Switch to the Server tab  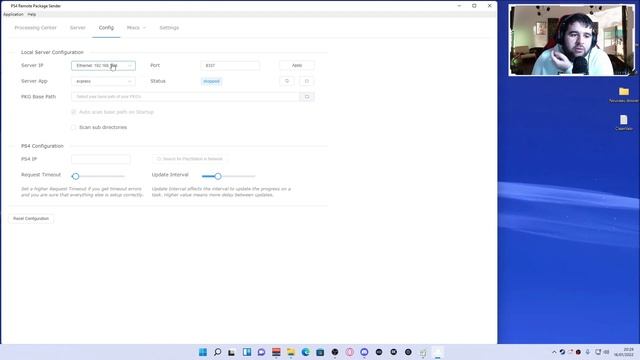pyautogui.click(x=78, y=28)
